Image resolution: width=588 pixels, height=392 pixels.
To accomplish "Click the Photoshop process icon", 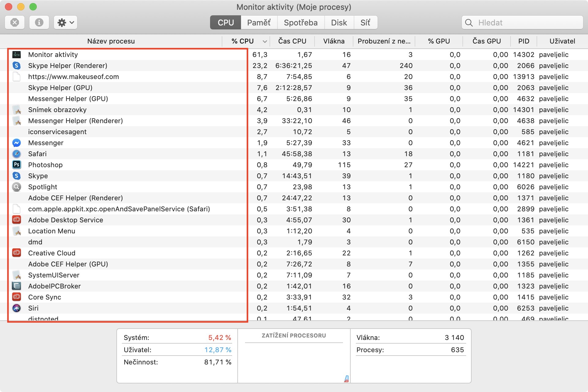I will point(17,165).
